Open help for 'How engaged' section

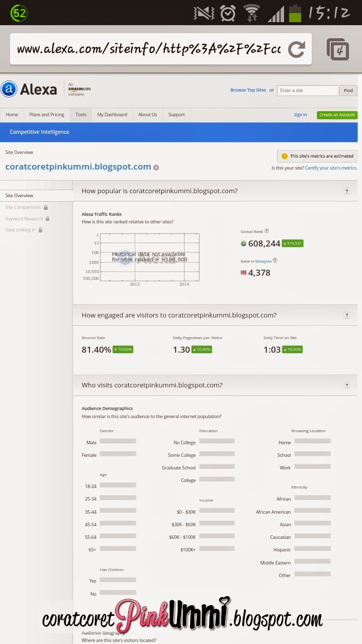coord(346,315)
